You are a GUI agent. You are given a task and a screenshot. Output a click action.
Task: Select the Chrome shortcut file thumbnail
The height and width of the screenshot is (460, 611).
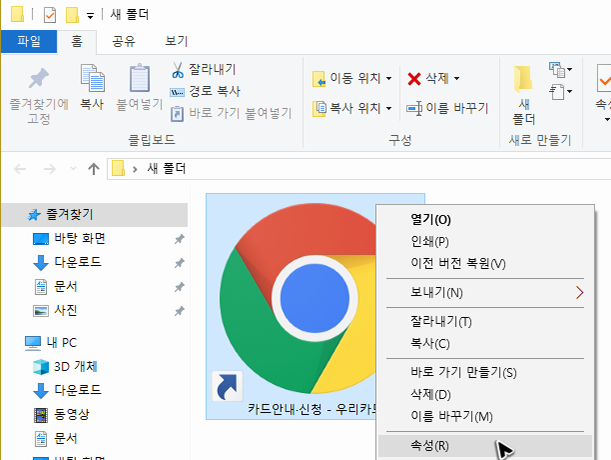pos(300,299)
